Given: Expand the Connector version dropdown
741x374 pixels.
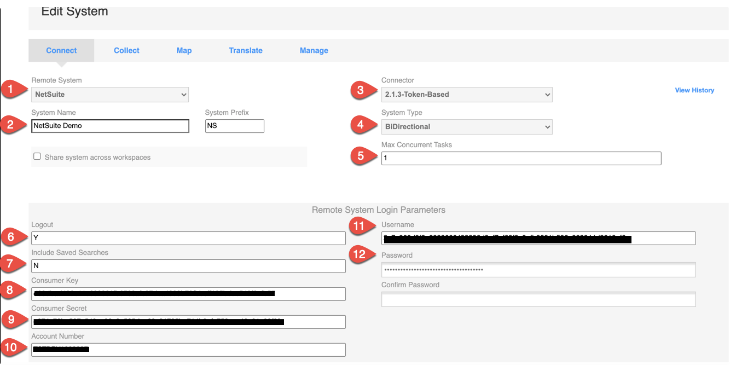Looking at the screenshot, I should [467, 95].
